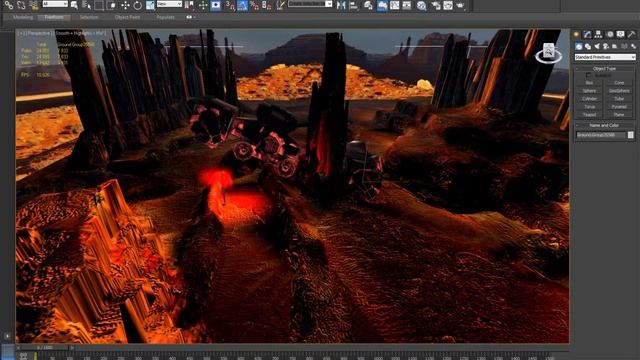Image resolution: width=640 pixels, height=360 pixels.
Task: Click the Teapot primitive button
Action: click(x=589, y=115)
